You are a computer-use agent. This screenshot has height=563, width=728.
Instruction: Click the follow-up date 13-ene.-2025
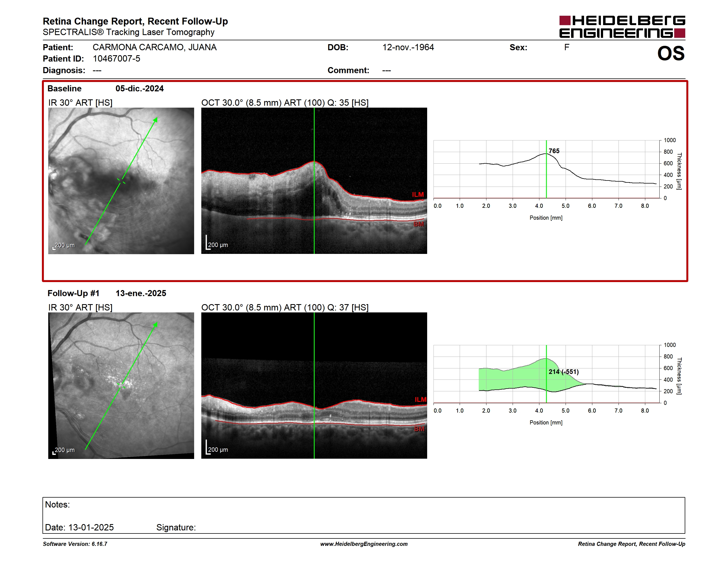tap(141, 293)
